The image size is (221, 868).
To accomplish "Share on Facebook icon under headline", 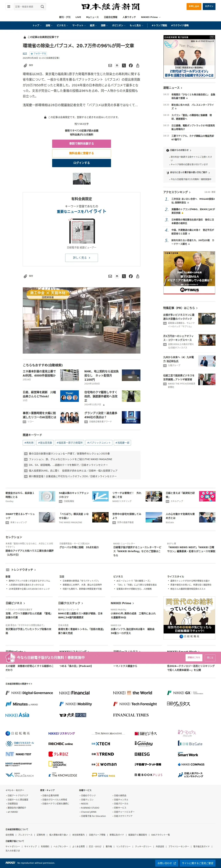I will 131,66.
